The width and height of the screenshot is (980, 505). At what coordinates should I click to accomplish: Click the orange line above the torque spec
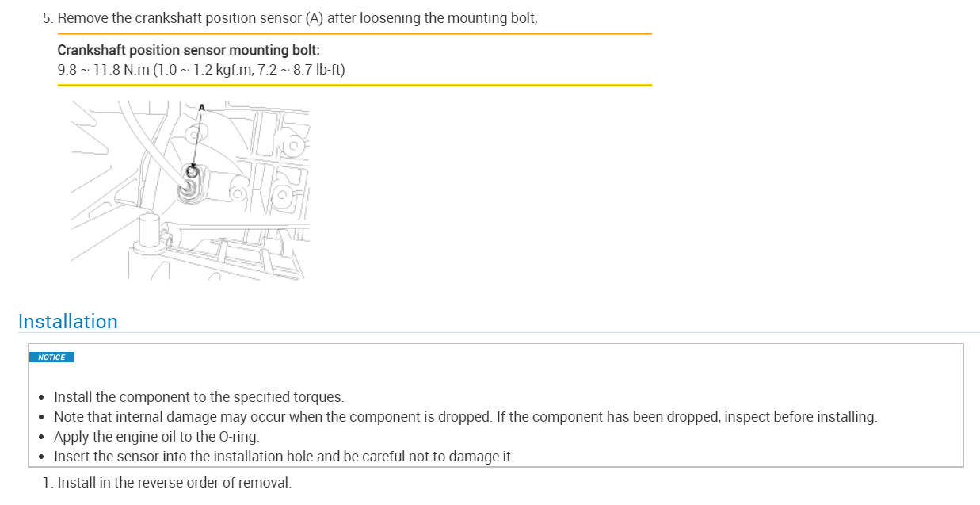pyautogui.click(x=354, y=34)
